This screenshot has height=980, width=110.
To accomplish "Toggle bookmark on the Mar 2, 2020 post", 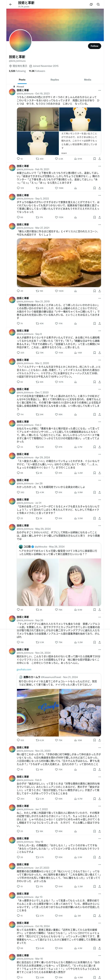I will [95, 382].
